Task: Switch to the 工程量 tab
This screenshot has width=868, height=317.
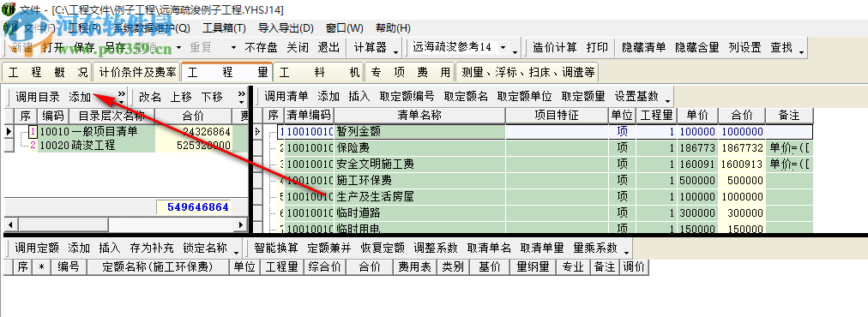Action: (227, 72)
